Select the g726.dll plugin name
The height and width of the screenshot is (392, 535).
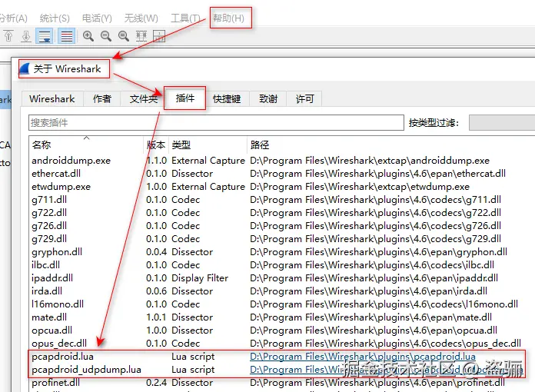(x=49, y=226)
